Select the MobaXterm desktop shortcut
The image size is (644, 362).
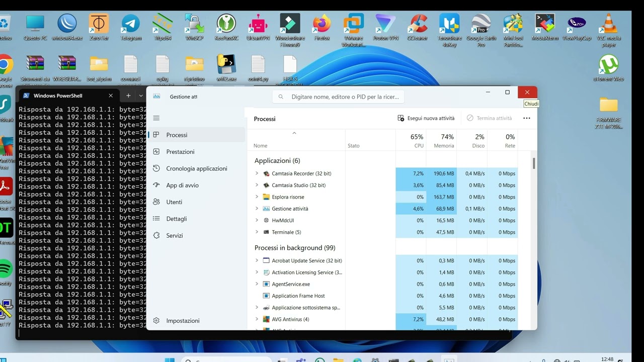[x=545, y=28]
